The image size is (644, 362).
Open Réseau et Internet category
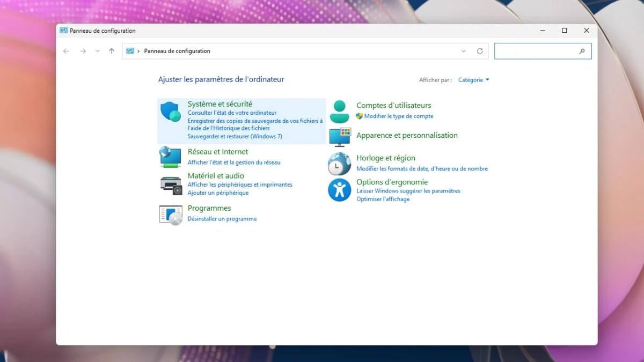click(218, 152)
